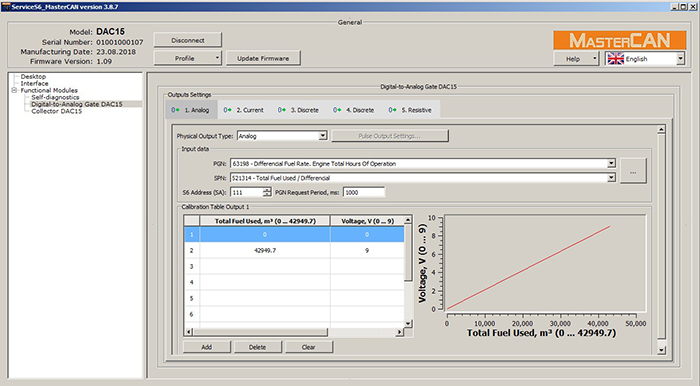Switch to the 1. Analog tab

(192, 110)
